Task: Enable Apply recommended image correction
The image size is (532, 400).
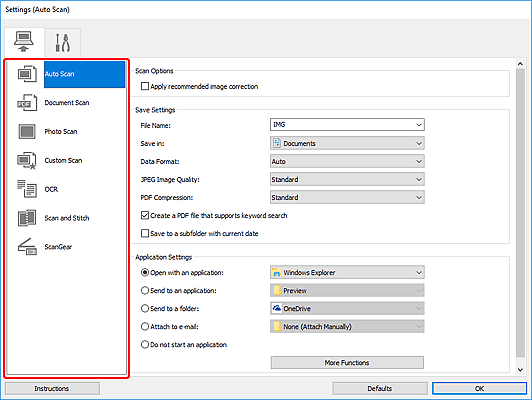Action: (145, 87)
